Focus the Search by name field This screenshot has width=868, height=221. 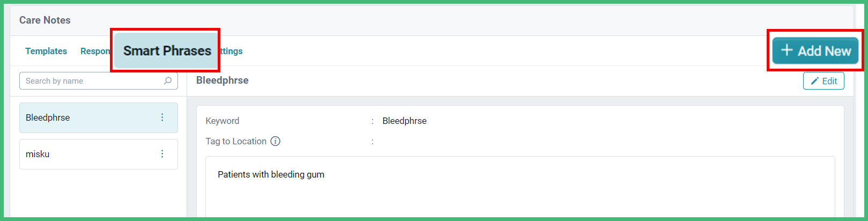click(99, 81)
